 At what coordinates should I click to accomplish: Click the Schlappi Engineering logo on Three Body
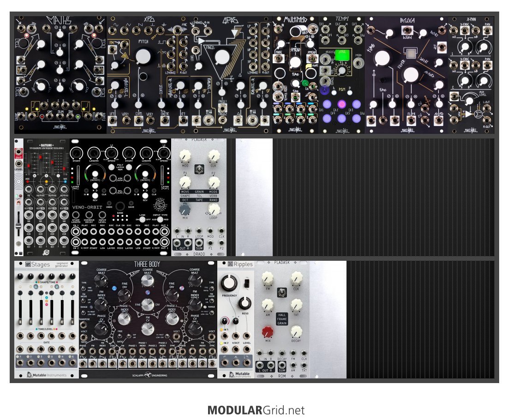click(x=149, y=375)
